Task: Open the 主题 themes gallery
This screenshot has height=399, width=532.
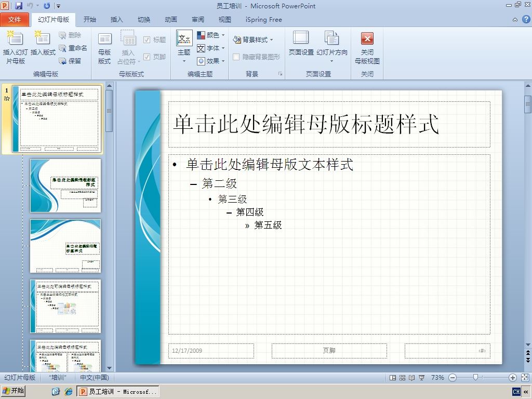Action: tap(184, 47)
